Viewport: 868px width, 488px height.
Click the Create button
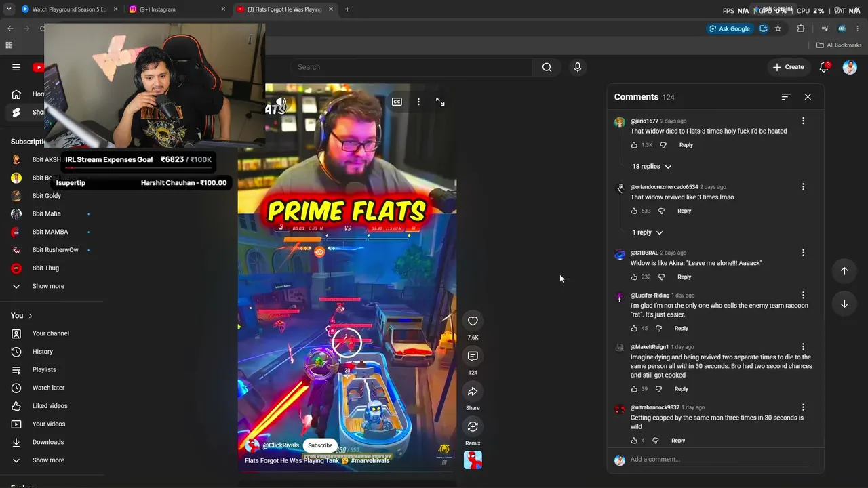coord(788,67)
